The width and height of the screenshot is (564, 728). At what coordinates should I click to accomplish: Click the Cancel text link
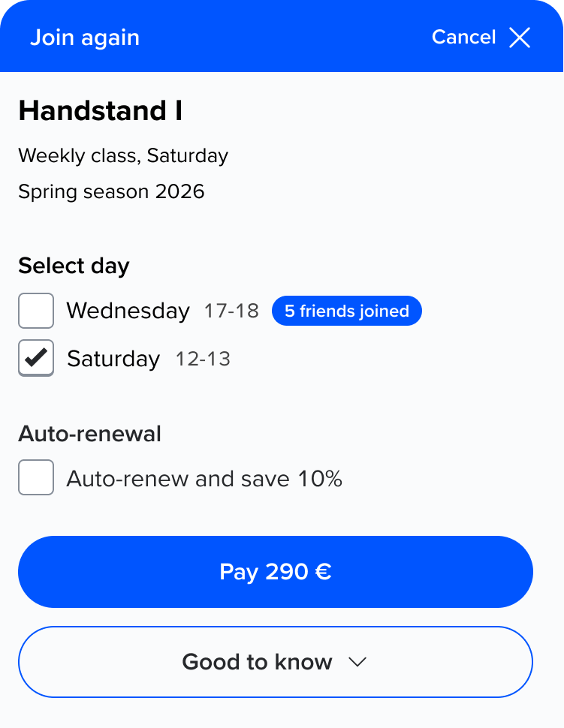[x=463, y=38]
